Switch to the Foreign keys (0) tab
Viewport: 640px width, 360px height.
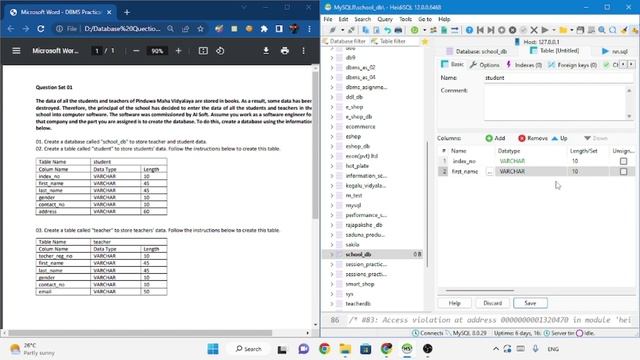click(572, 65)
